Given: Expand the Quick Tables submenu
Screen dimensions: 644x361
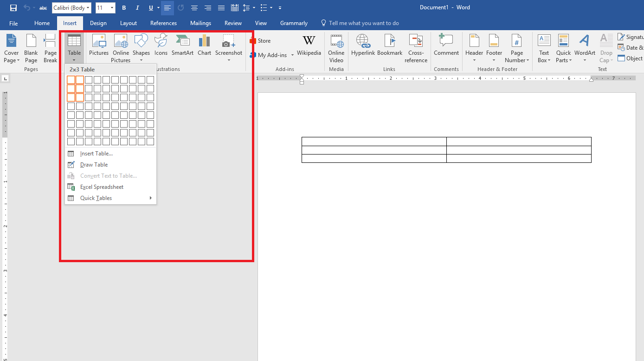Looking at the screenshot, I should (x=96, y=198).
